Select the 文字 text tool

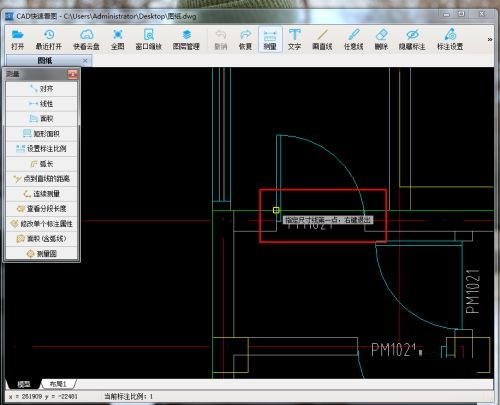[x=294, y=39]
